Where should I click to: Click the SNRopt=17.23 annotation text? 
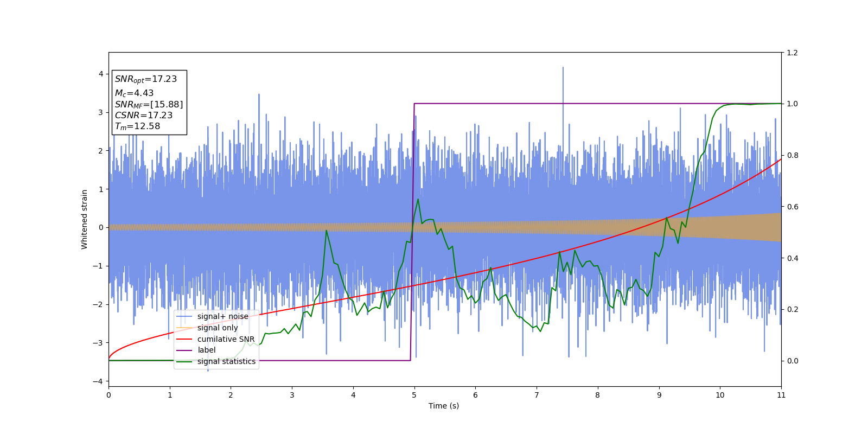[x=146, y=79]
